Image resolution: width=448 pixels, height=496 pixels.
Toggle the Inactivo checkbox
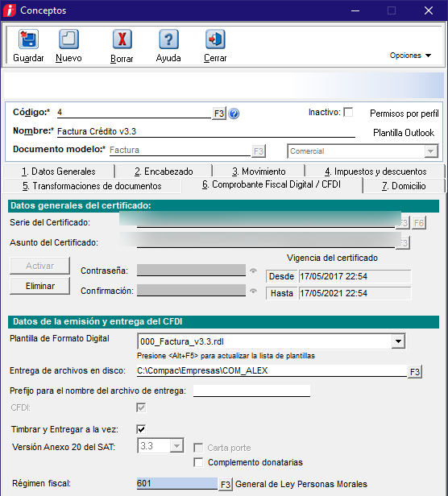pos(348,112)
